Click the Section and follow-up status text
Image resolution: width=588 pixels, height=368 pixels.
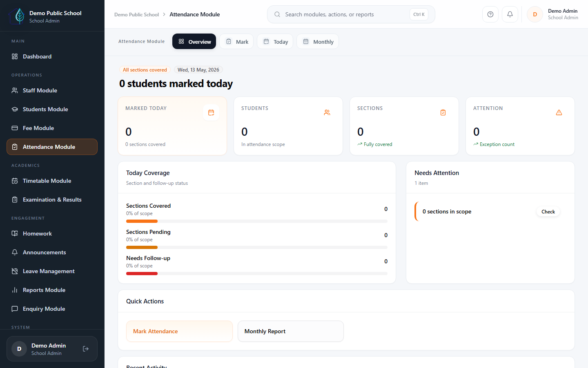point(157,183)
